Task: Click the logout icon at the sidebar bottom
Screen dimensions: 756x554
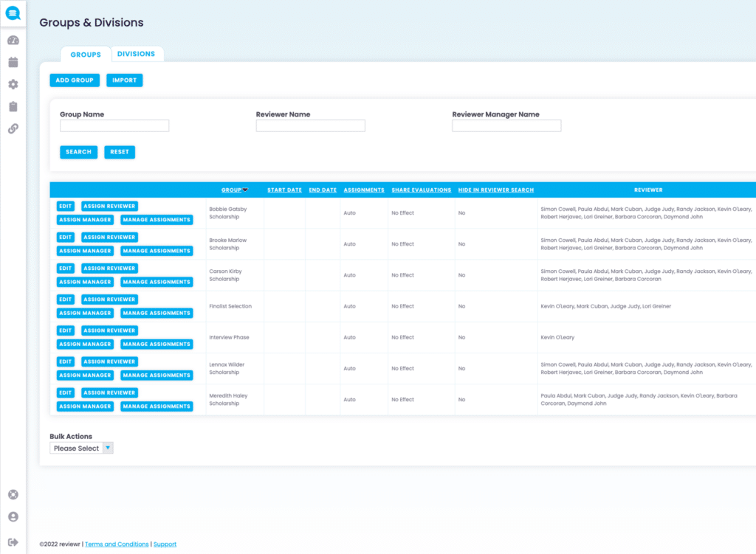Action: [13, 541]
